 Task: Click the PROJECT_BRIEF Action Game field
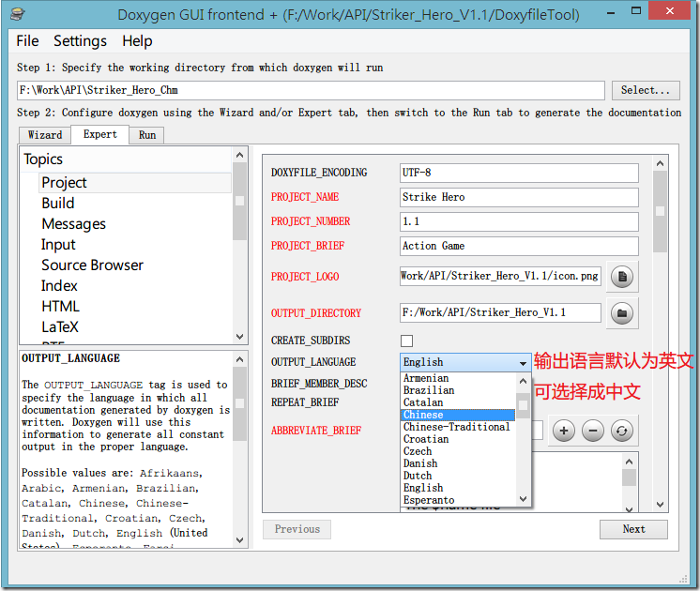pos(519,246)
